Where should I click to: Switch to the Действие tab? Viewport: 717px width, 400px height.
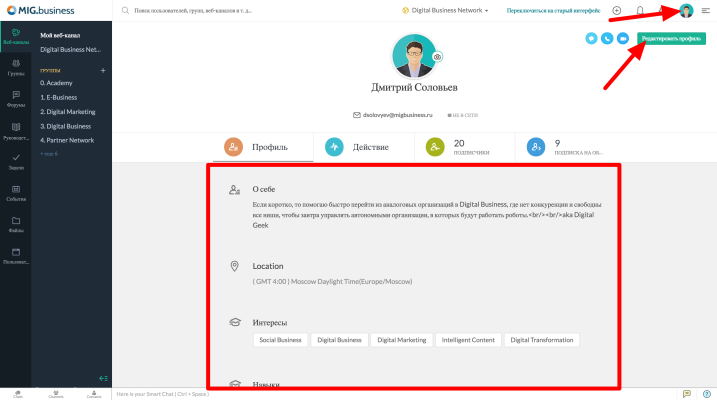pyautogui.click(x=364, y=147)
